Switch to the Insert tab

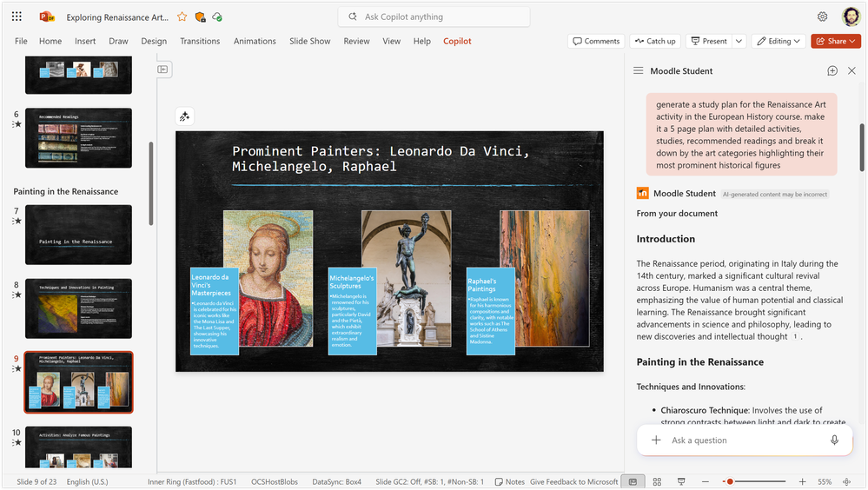pyautogui.click(x=85, y=41)
